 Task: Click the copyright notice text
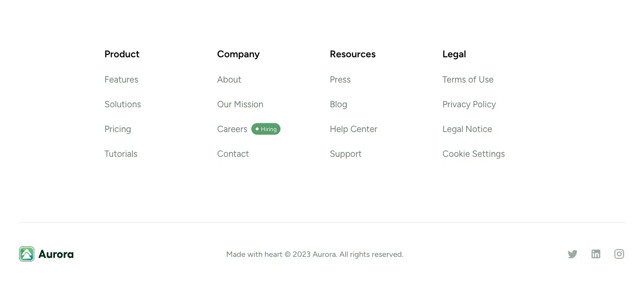pos(315,254)
